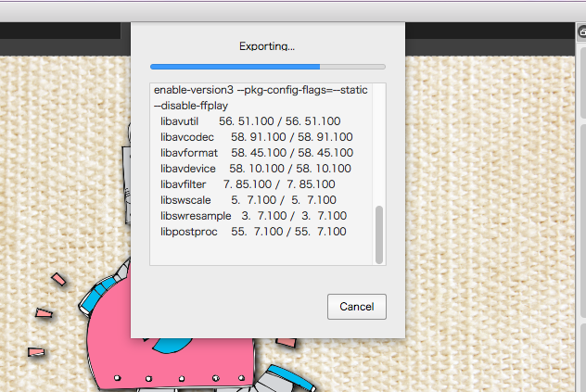Select the 'libswresample 3. 7.100' log line
Screen dimensions: 586x392
tap(253, 216)
